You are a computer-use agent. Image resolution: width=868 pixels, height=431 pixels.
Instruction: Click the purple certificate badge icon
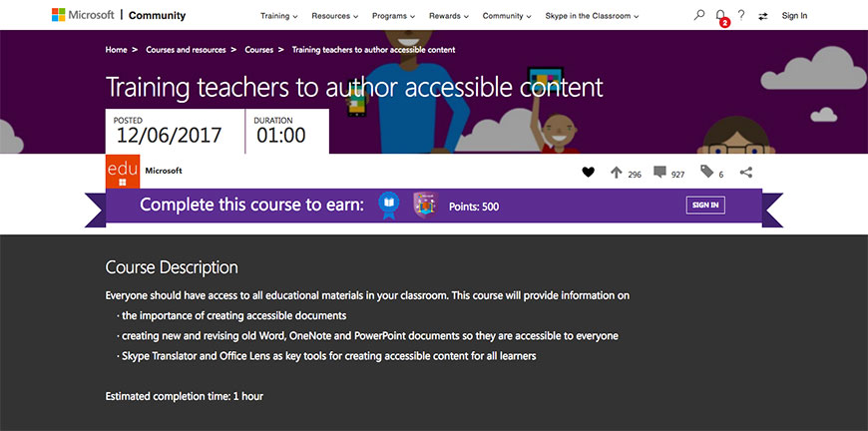point(424,206)
